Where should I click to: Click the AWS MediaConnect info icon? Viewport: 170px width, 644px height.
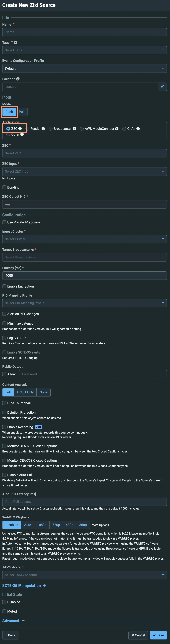tap(117, 129)
